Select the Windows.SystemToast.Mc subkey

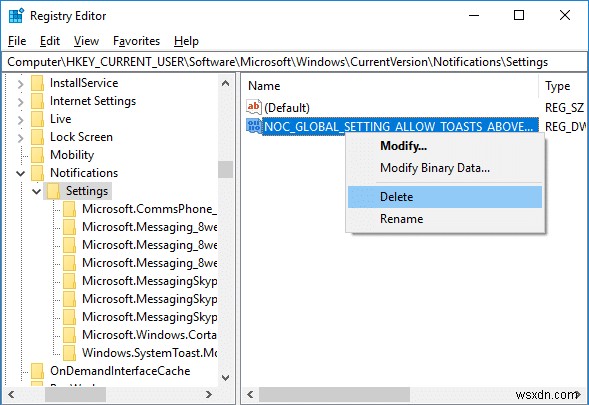tap(150, 353)
